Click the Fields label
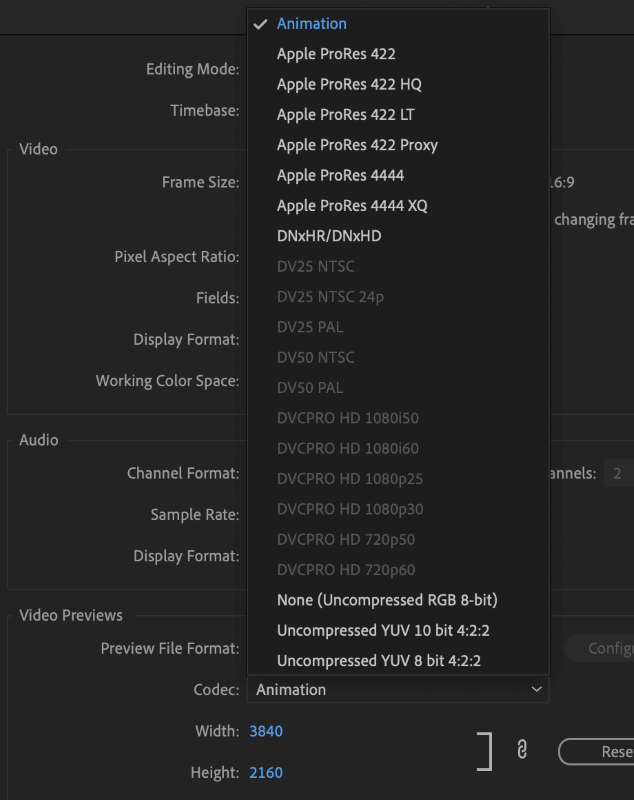Screen dimensions: 634x800 [217, 298]
